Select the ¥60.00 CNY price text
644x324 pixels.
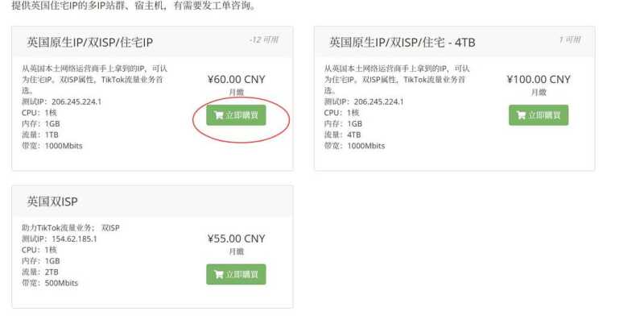[x=236, y=79]
